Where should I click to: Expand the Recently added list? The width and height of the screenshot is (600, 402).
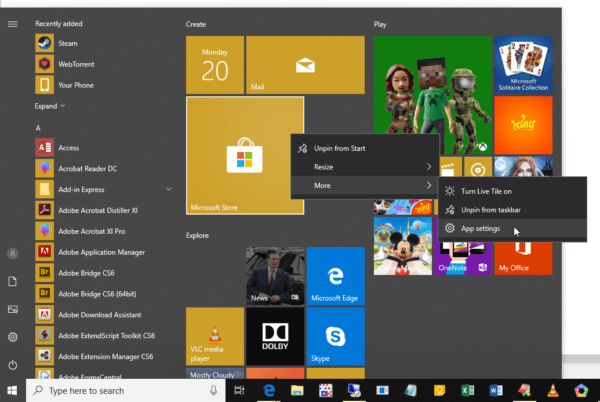[x=50, y=106]
